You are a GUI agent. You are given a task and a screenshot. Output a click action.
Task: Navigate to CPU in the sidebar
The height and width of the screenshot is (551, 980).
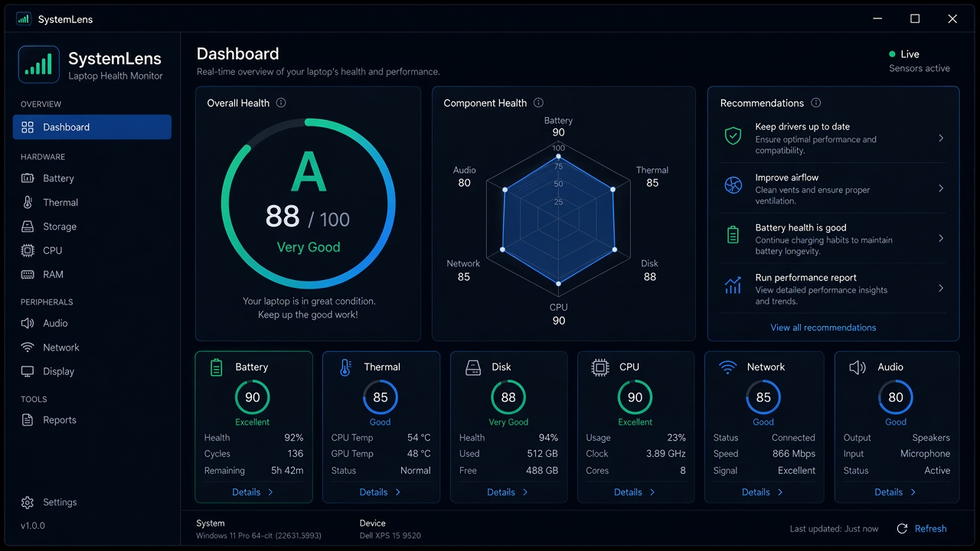click(92, 250)
